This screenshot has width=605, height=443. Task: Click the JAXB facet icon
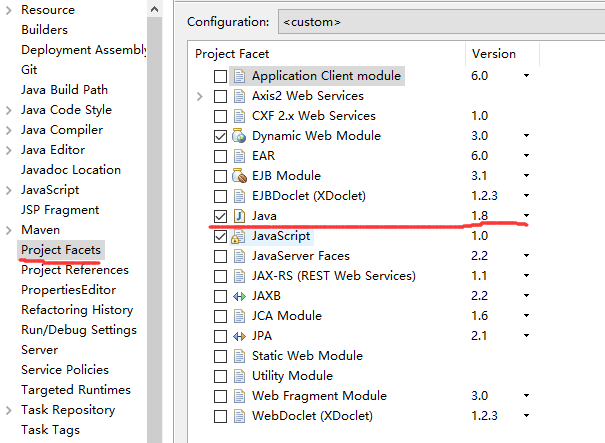coord(239,296)
